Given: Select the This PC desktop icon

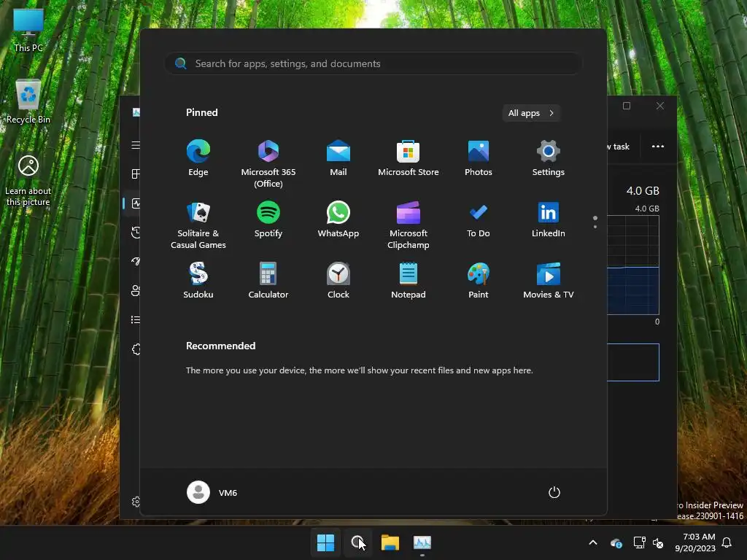Looking at the screenshot, I should 28,31.
